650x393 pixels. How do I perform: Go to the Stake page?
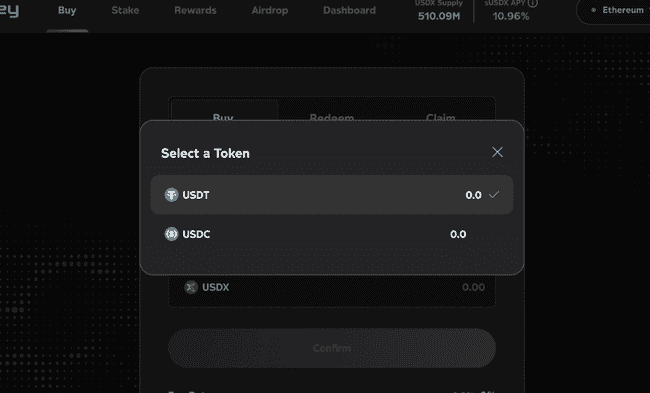click(x=125, y=10)
